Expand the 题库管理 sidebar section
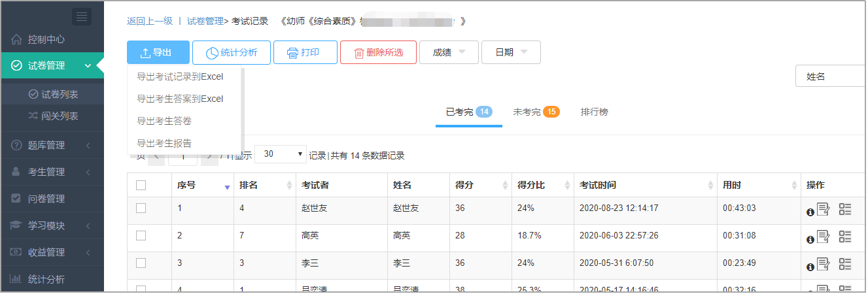This screenshot has height=294, width=868. (88, 145)
